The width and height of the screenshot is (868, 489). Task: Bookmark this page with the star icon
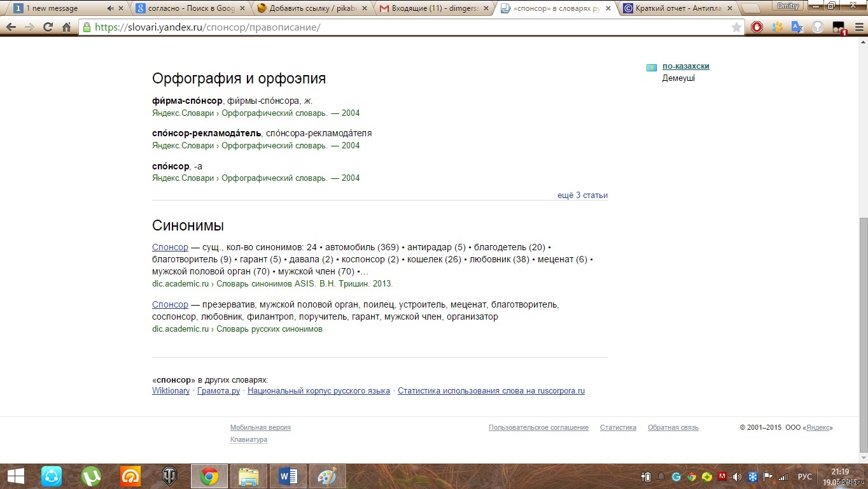click(x=736, y=27)
